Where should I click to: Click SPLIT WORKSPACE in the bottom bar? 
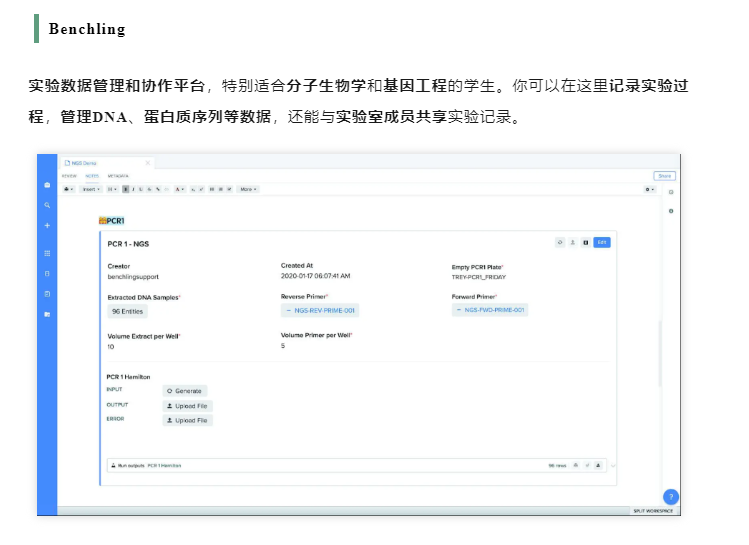[x=653, y=511]
